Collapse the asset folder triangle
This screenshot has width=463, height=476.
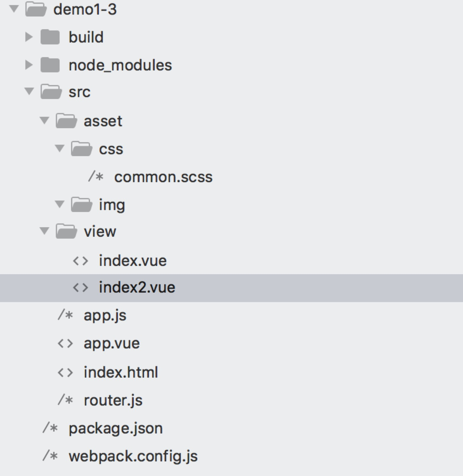[44, 121]
